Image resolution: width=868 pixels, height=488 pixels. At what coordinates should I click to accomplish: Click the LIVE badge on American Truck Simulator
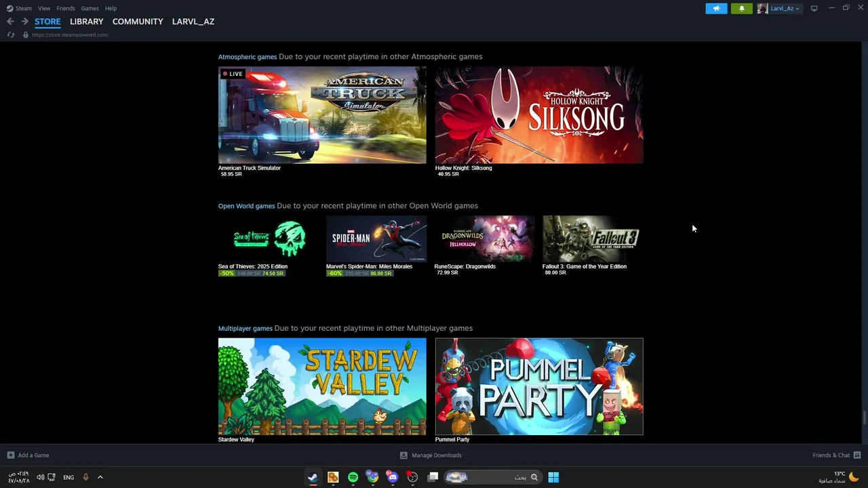232,74
